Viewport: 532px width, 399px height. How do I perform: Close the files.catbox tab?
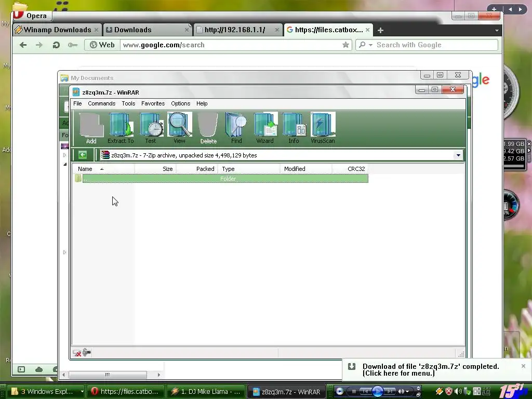coord(367,30)
